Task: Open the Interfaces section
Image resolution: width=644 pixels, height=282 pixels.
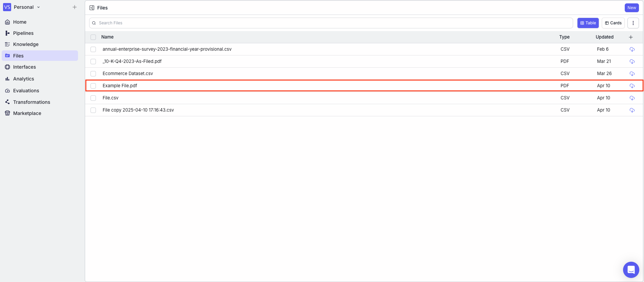Action: (24, 67)
